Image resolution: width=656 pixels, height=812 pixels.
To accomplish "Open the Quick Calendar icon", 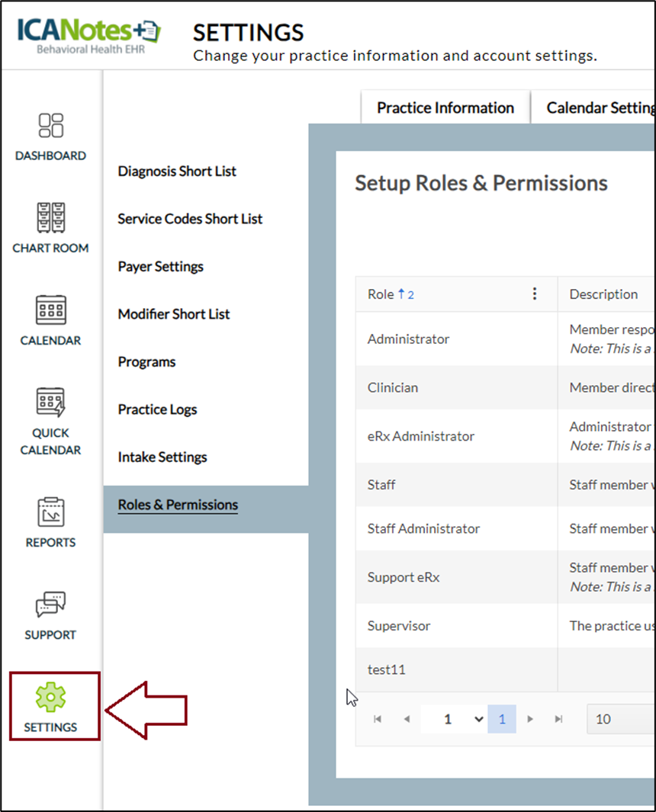I will (x=51, y=403).
